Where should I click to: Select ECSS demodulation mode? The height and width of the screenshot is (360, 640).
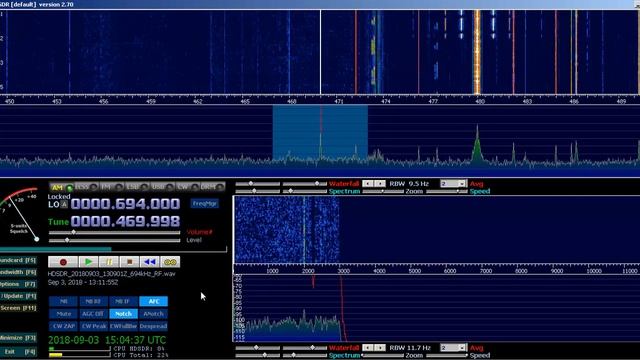point(87,187)
